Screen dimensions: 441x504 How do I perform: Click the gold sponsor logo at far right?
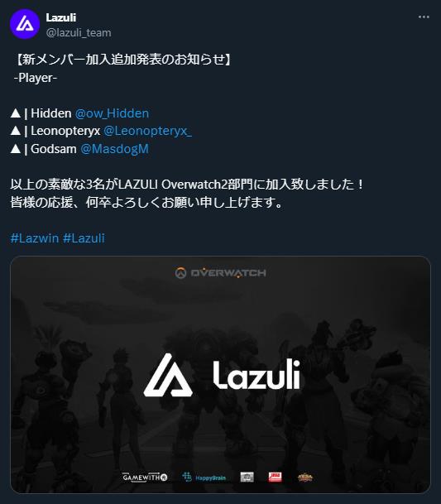point(305,477)
